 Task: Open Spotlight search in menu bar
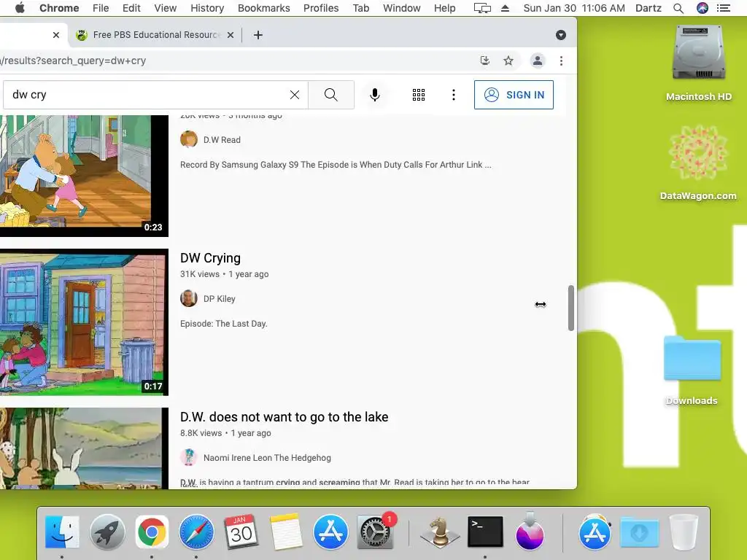678,8
